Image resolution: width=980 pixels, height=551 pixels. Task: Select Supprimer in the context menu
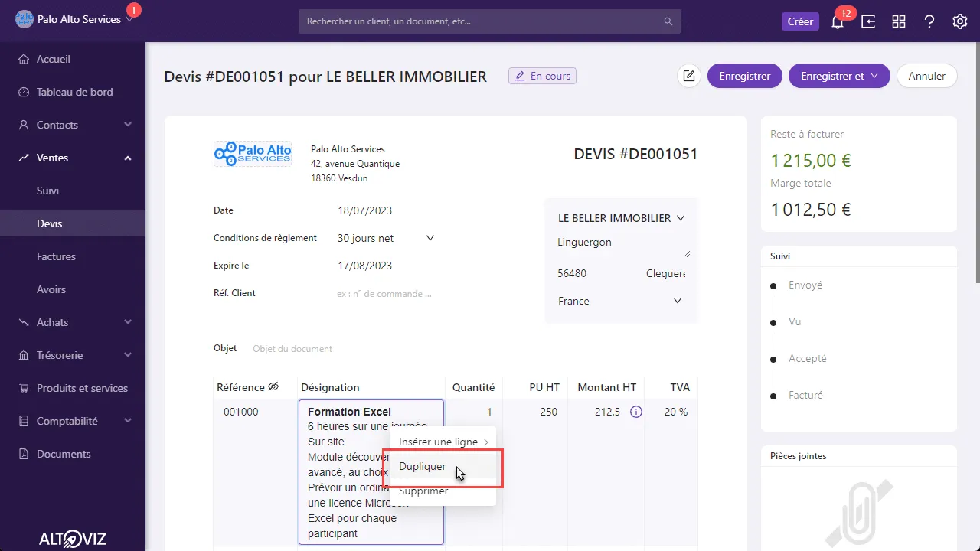(443, 491)
